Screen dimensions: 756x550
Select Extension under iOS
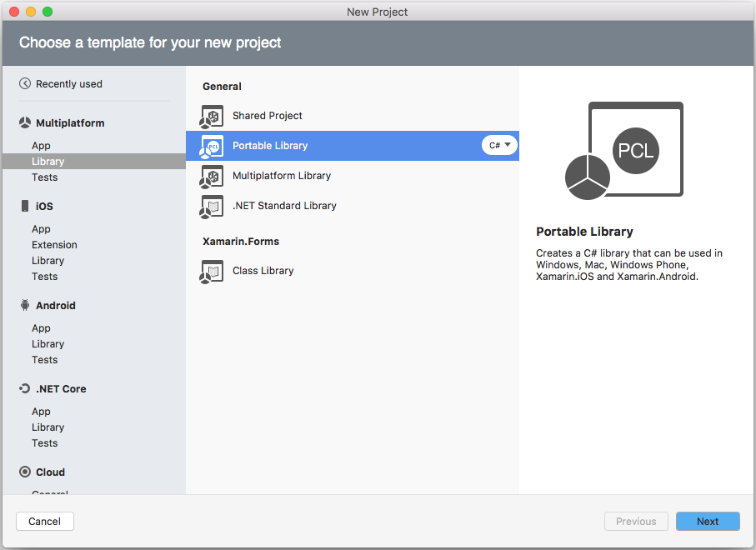(54, 244)
